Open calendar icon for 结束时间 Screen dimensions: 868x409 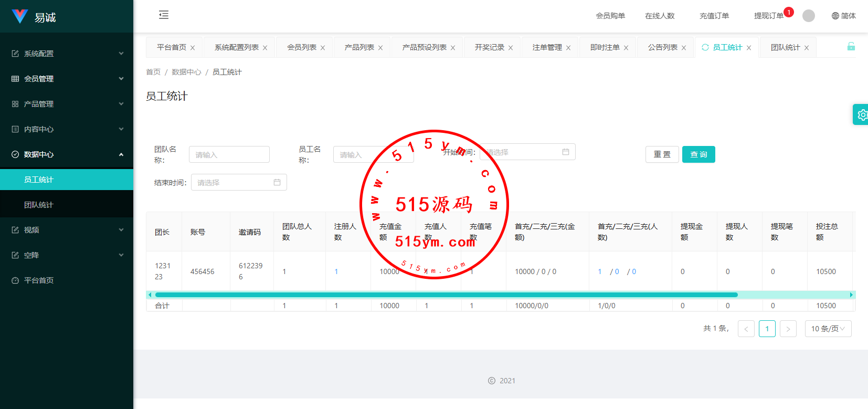tap(277, 182)
